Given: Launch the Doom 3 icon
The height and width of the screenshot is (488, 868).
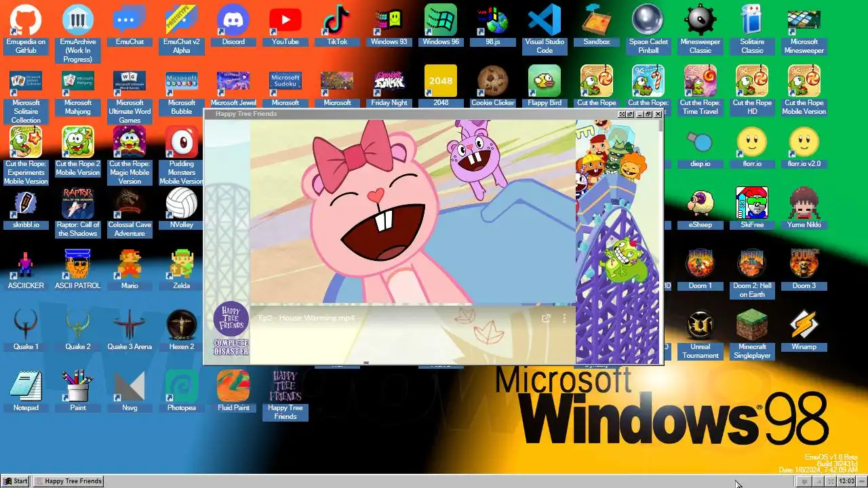Looking at the screenshot, I should [x=804, y=269].
